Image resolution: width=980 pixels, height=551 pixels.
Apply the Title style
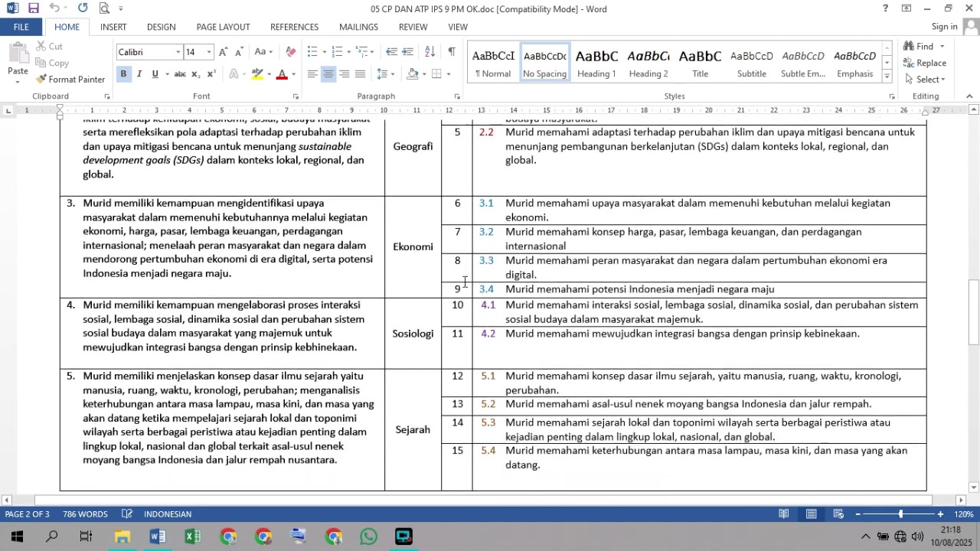pyautogui.click(x=700, y=63)
